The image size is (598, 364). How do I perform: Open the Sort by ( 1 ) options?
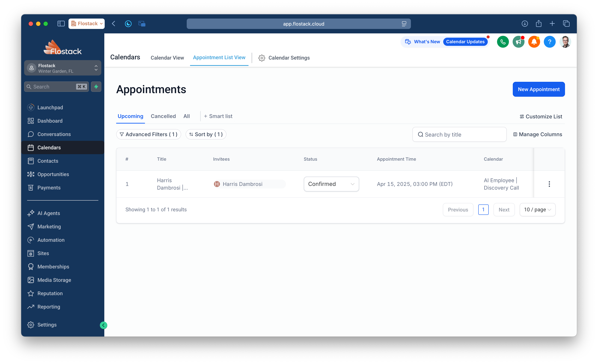206,134
